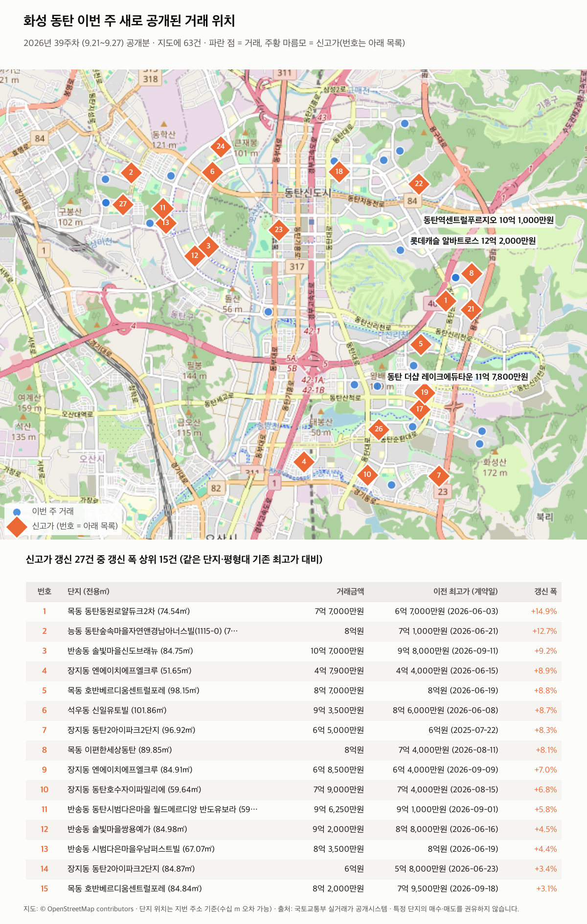Select '장지동 동탄호수자이파밀리에 (59.64㎡)' row

[293, 789]
